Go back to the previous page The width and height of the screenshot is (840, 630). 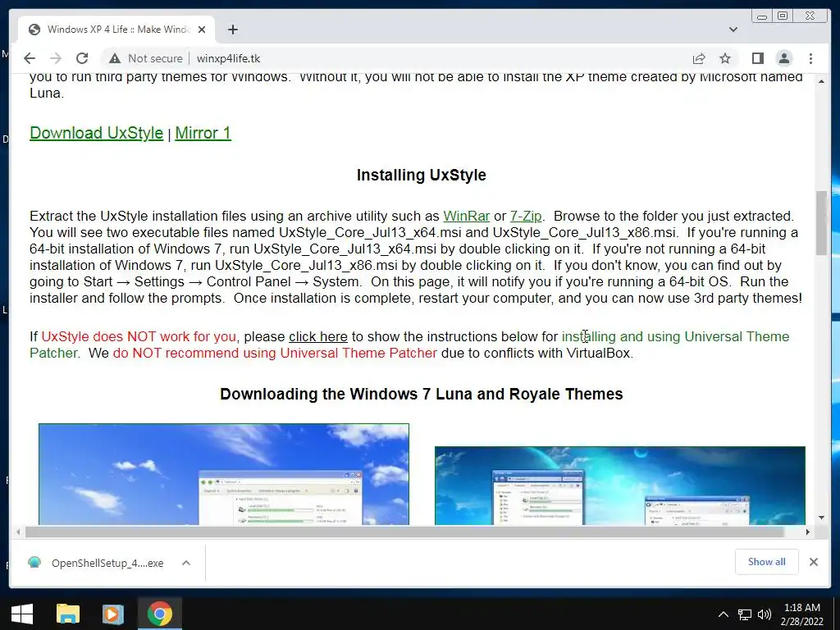pyautogui.click(x=30, y=58)
